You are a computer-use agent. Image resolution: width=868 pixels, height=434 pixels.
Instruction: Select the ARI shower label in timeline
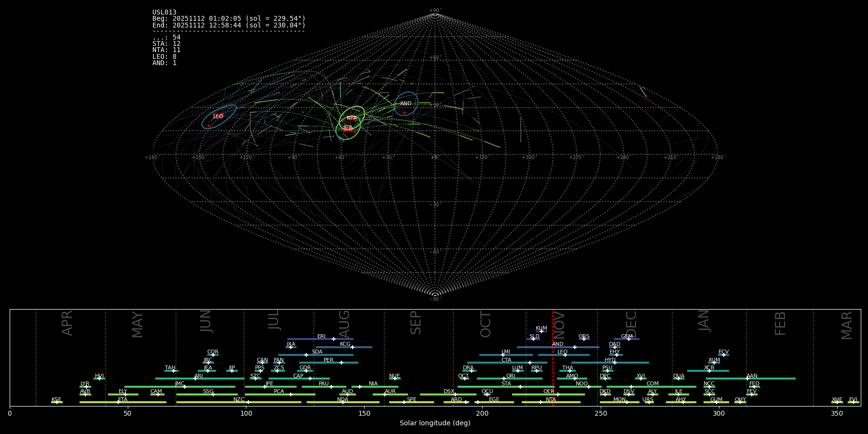point(199,376)
